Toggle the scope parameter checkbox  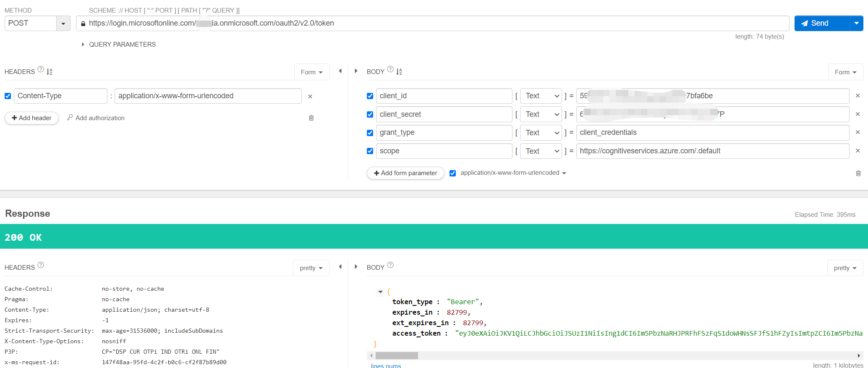point(370,151)
